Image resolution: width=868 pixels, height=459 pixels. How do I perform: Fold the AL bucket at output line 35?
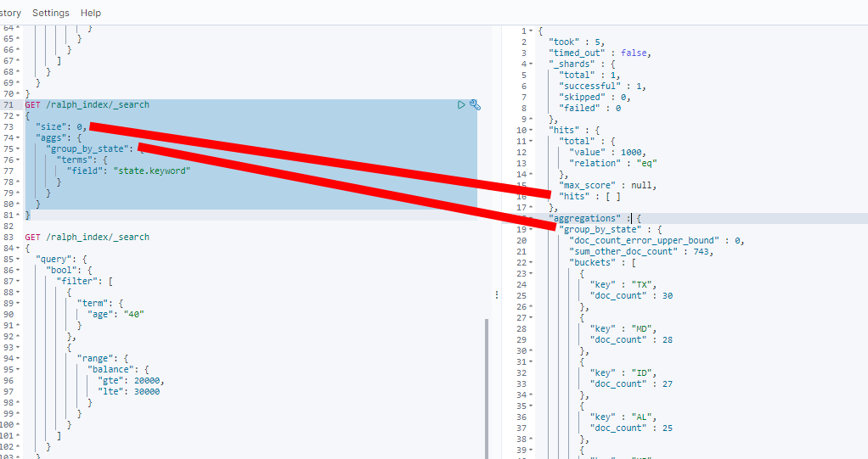pyautogui.click(x=531, y=406)
